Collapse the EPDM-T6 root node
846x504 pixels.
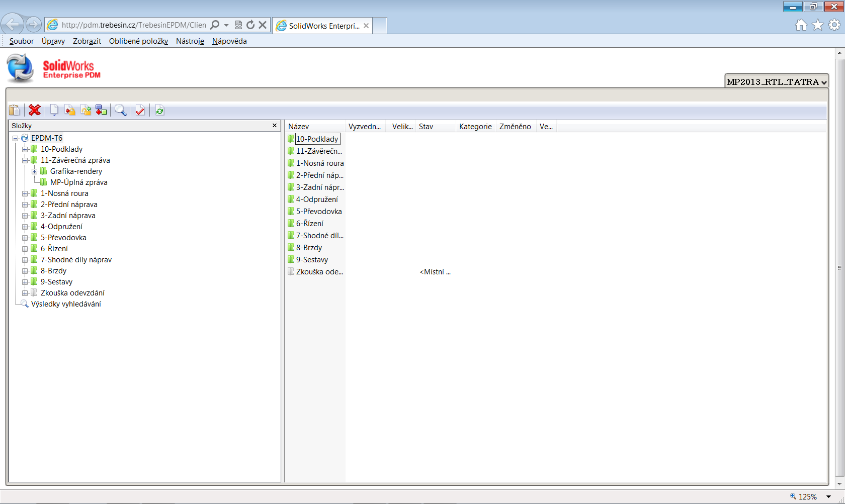pyautogui.click(x=16, y=138)
